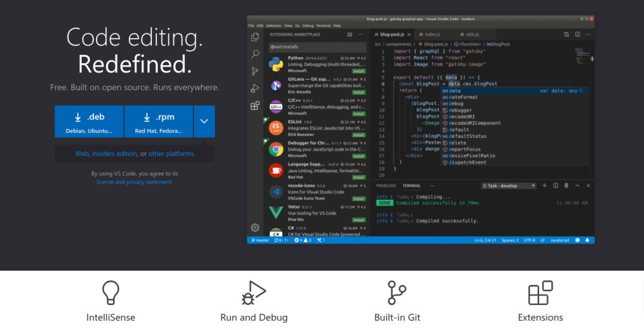Open the Insiders edition link
The image size is (644, 330).
click(x=115, y=153)
